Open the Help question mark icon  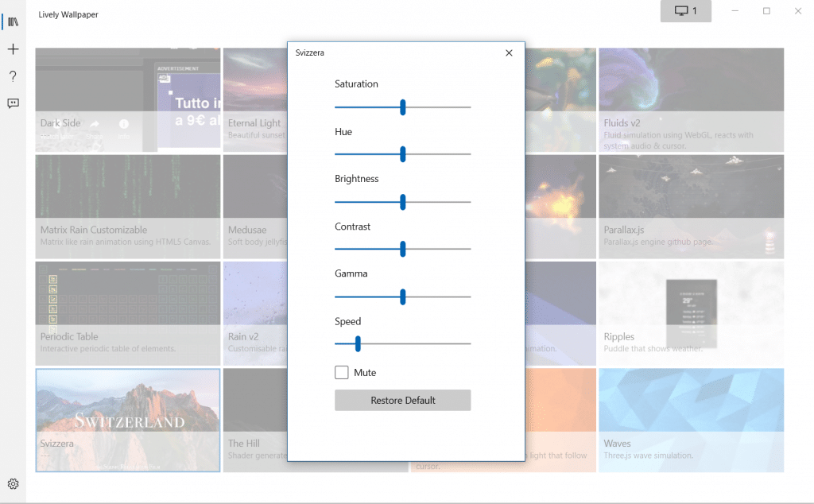pos(13,76)
